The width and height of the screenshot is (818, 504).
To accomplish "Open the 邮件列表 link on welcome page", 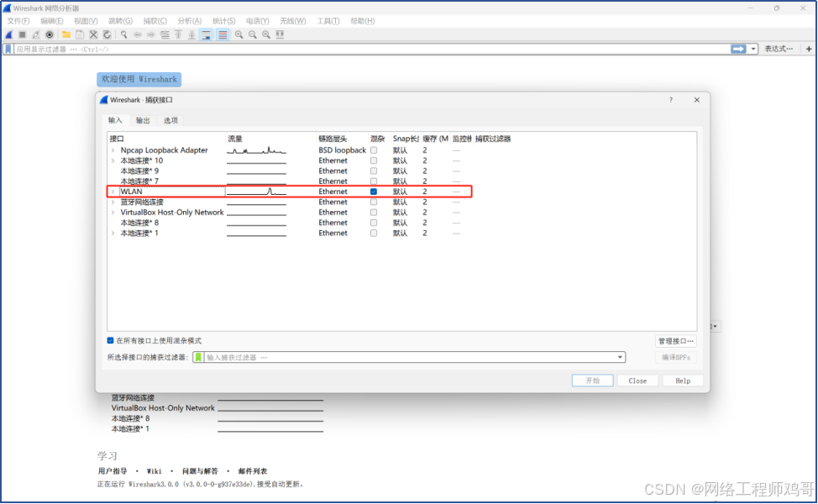I will (x=253, y=471).
